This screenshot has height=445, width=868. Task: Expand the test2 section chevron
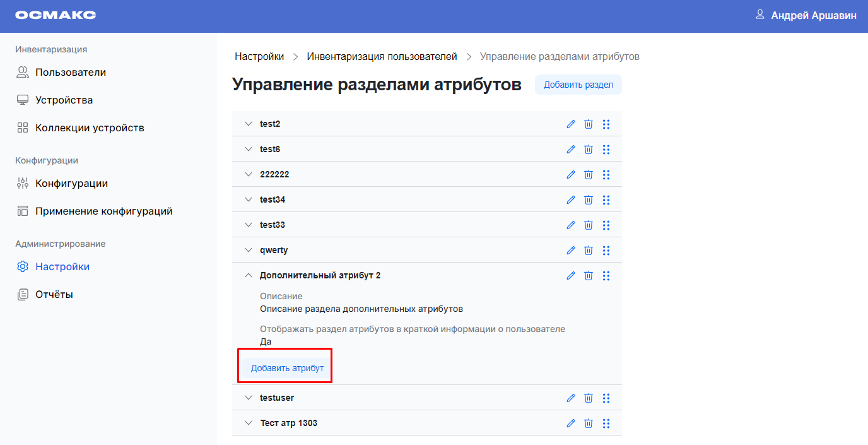[x=248, y=124]
